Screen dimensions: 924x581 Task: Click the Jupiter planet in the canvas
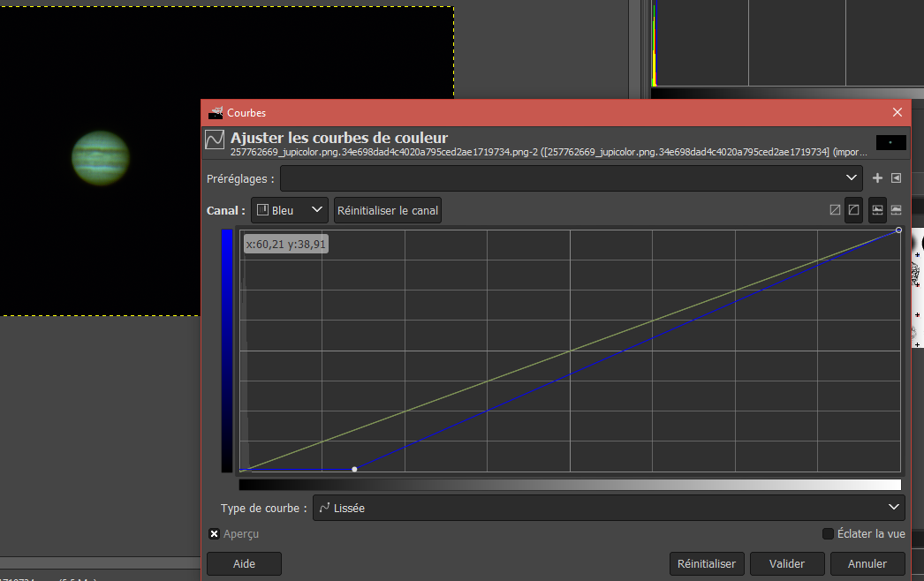click(101, 158)
